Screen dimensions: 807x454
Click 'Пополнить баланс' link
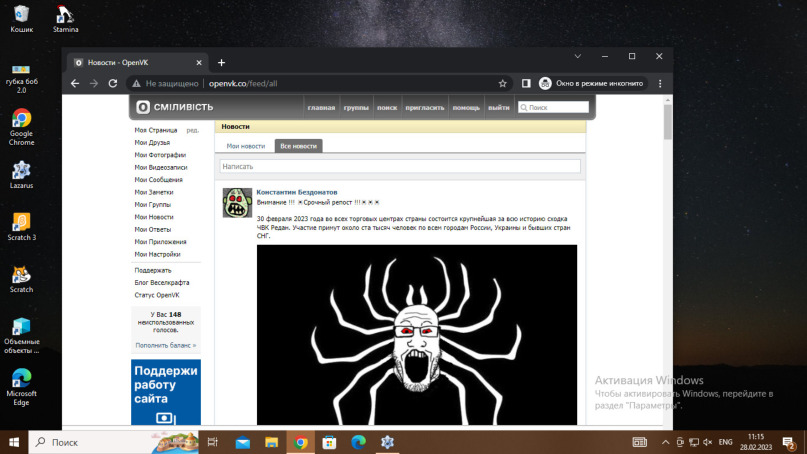pos(166,345)
